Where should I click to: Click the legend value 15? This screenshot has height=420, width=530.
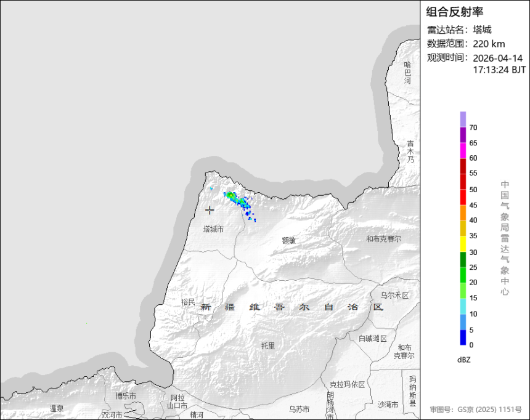pos(473,298)
